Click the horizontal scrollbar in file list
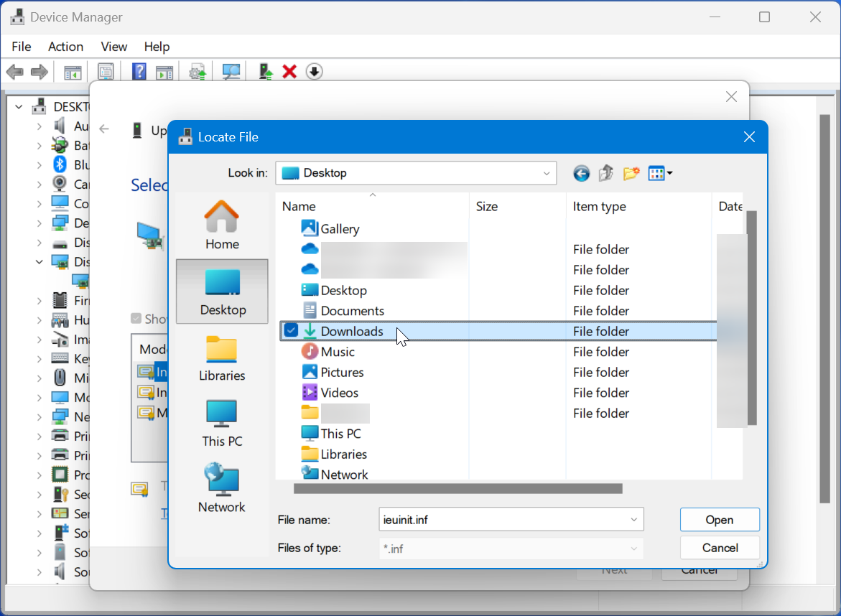 point(458,488)
